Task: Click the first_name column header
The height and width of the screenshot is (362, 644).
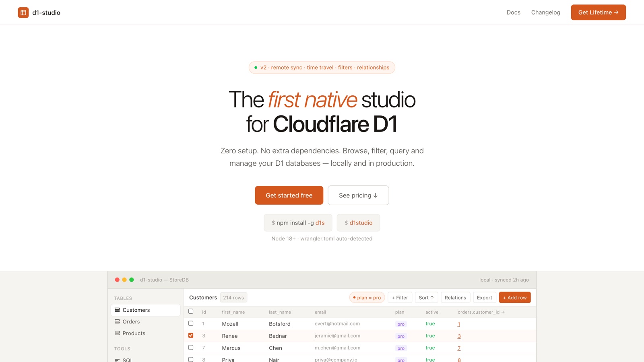Action: pyautogui.click(x=233, y=312)
